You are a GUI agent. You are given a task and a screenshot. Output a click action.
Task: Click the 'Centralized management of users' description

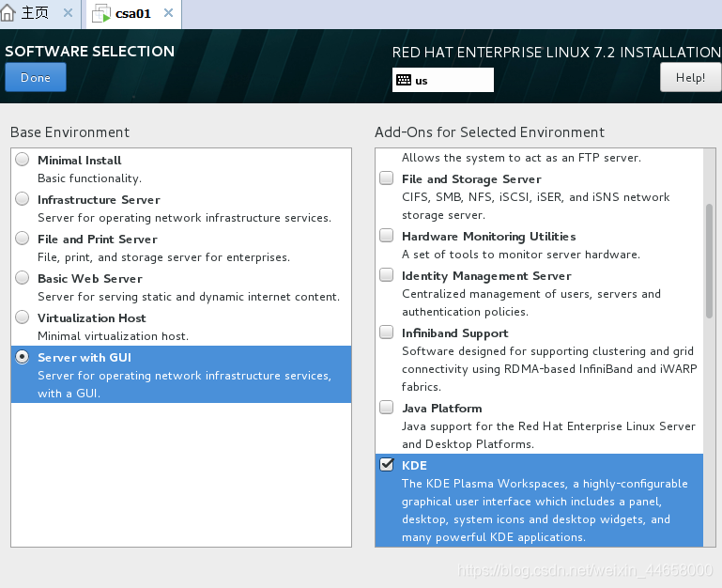click(x=530, y=302)
